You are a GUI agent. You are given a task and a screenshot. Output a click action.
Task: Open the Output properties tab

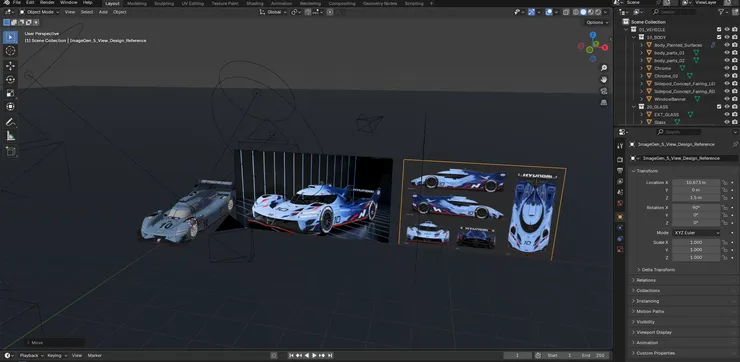[x=620, y=170]
